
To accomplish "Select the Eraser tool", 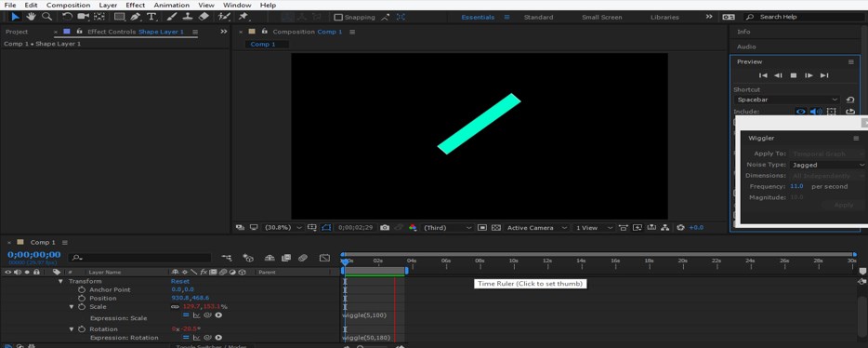I will point(204,17).
